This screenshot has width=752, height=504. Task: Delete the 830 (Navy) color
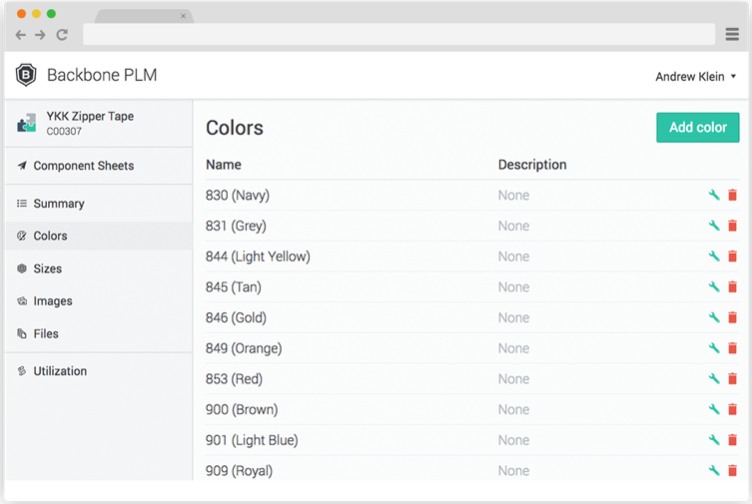(x=732, y=195)
